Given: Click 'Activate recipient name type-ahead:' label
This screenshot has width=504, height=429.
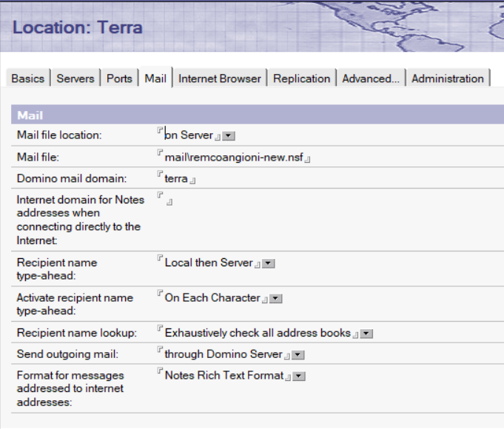Looking at the screenshot, I should [75, 304].
